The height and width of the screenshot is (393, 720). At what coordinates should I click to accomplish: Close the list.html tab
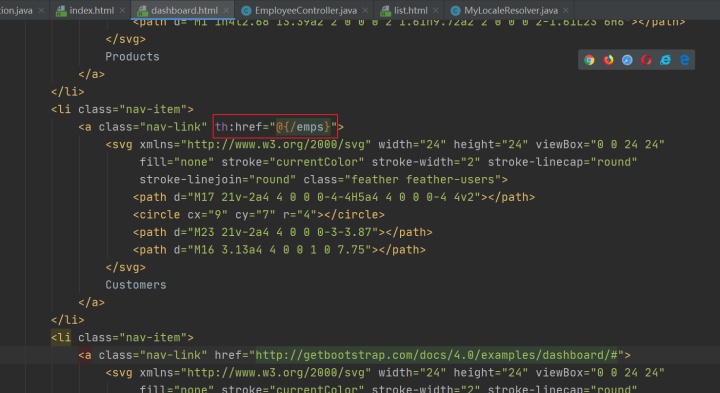point(435,10)
